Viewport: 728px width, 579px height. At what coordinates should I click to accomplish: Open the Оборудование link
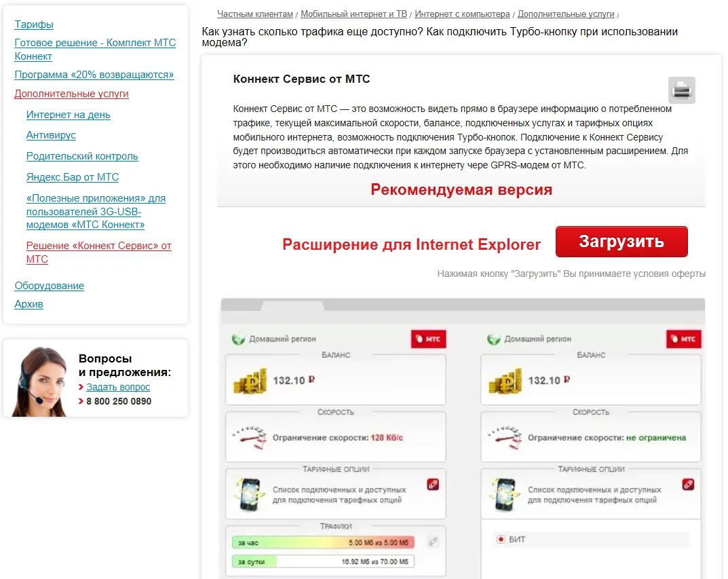coord(50,286)
